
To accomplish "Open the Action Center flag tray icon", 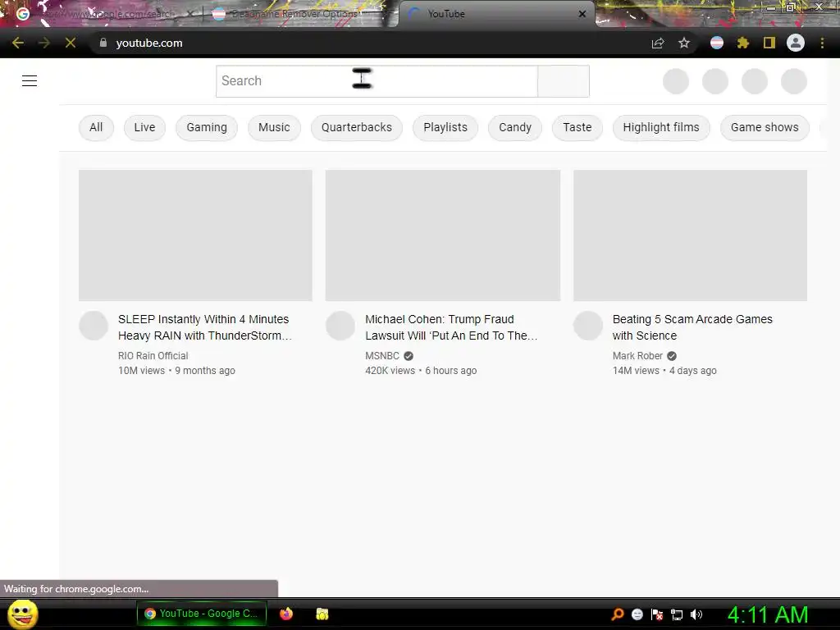I will (x=657, y=614).
